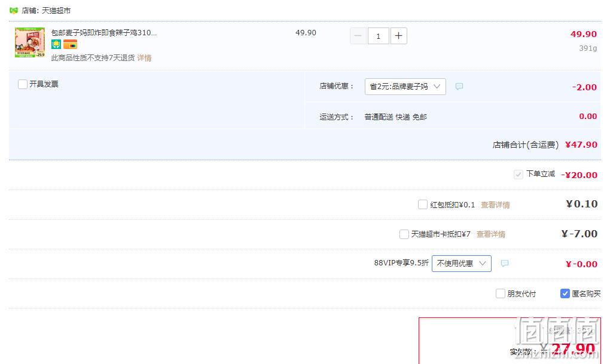The height and width of the screenshot is (364, 604).
Task: Open product title 包邮麦子妈即炸即食辣子鸡310
Action: (103, 33)
